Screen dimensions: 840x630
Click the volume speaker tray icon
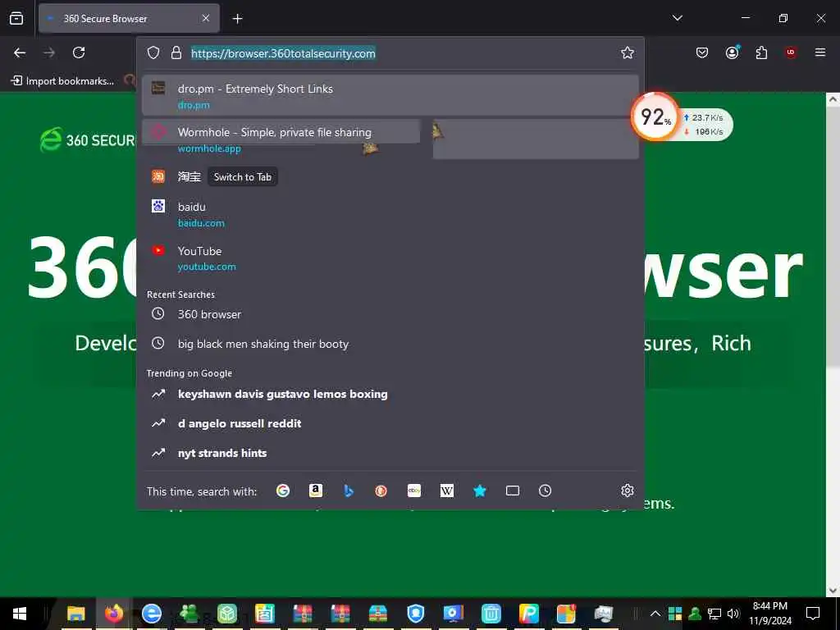pos(733,614)
